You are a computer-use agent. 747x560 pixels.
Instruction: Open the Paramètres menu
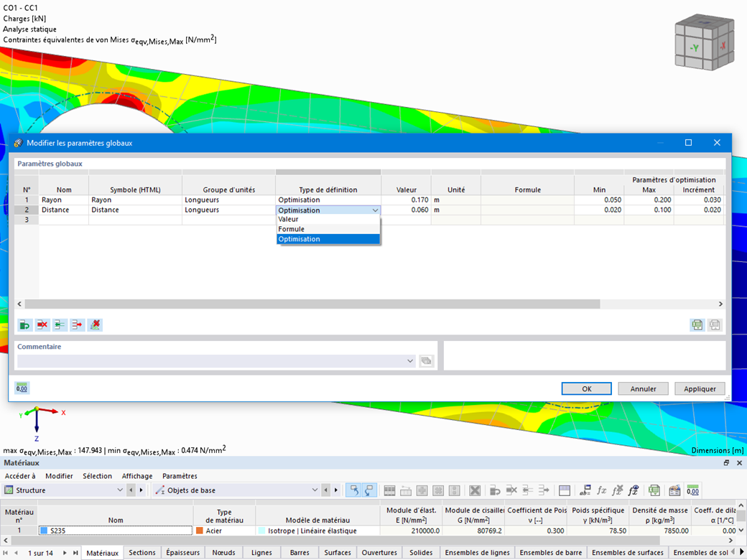pyautogui.click(x=180, y=476)
